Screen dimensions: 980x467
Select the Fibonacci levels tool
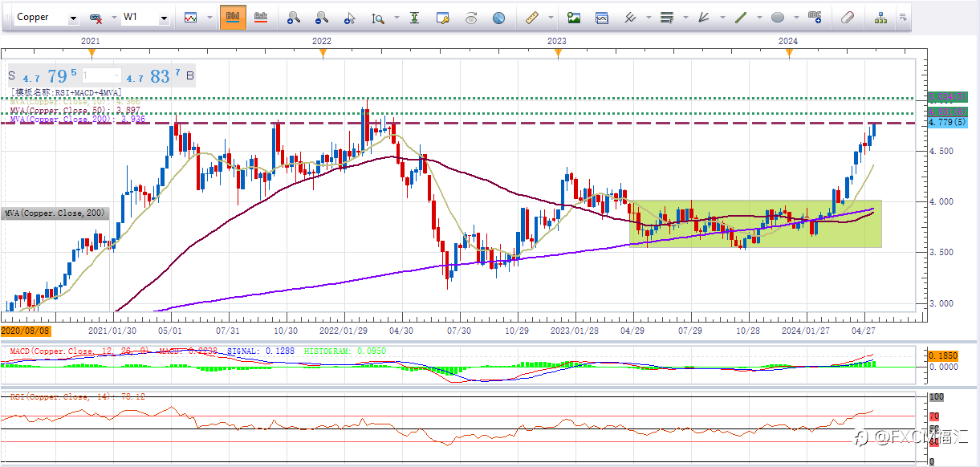666,17
